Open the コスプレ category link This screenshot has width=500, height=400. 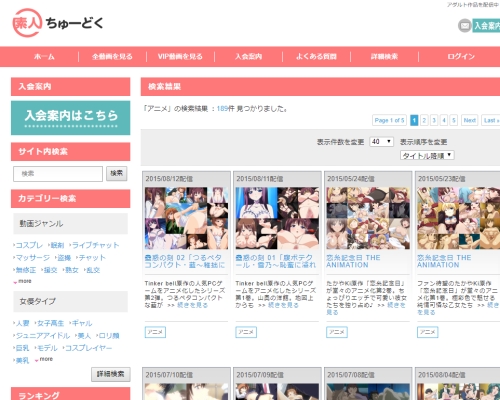coord(29,245)
